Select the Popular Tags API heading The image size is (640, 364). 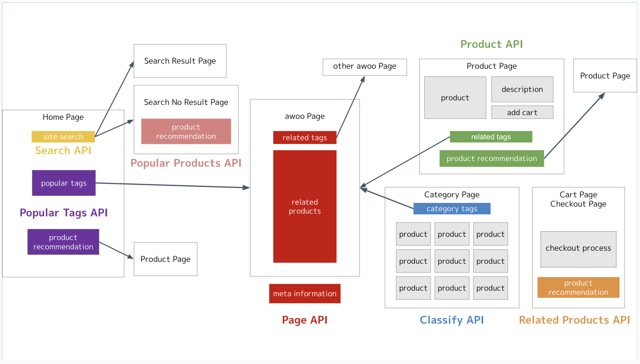(x=64, y=213)
